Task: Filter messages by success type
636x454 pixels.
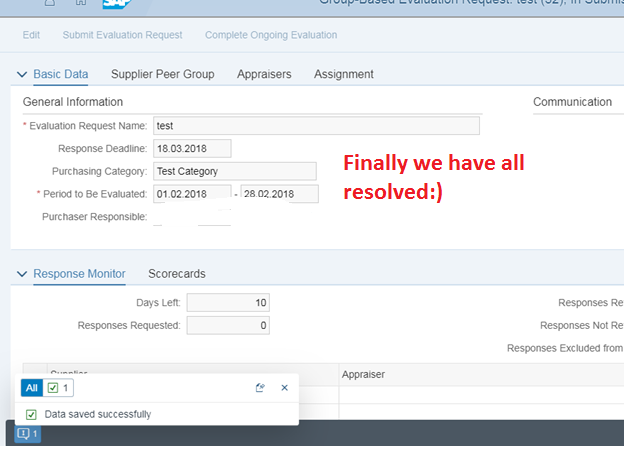Action: pyautogui.click(x=58, y=388)
